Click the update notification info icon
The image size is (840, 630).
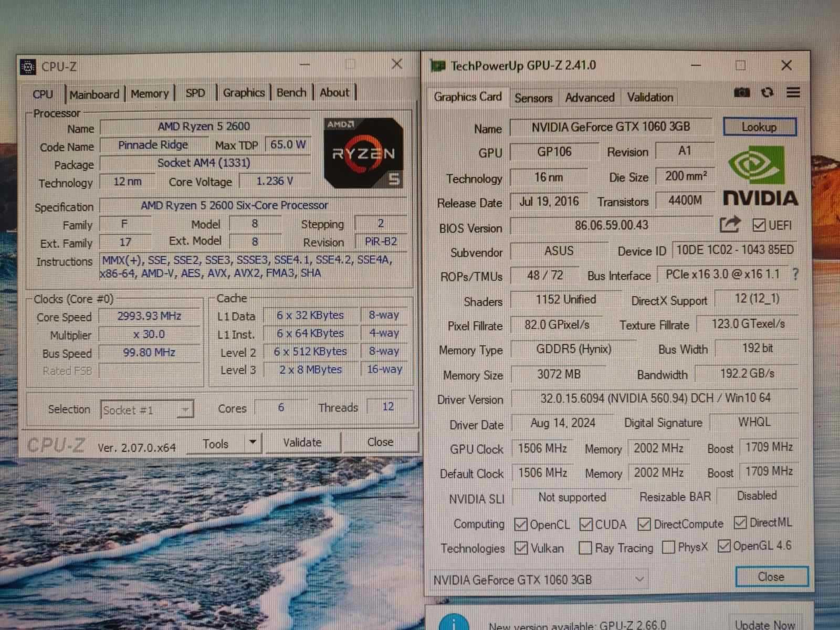pyautogui.click(x=453, y=622)
